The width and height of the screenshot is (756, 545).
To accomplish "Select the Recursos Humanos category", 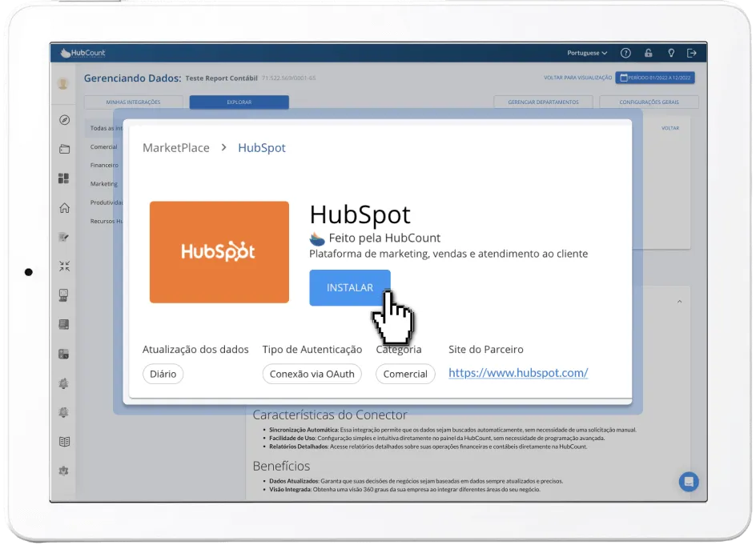I will pyautogui.click(x=107, y=221).
